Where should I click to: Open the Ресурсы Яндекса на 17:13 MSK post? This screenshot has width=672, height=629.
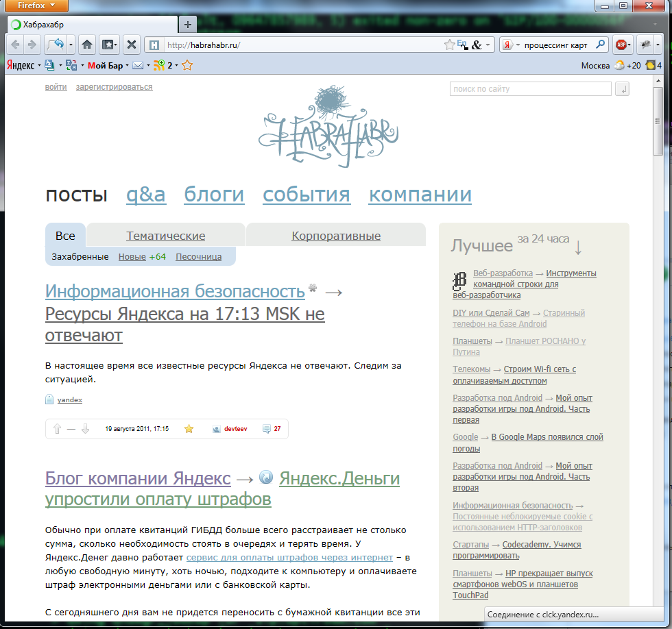(x=184, y=325)
